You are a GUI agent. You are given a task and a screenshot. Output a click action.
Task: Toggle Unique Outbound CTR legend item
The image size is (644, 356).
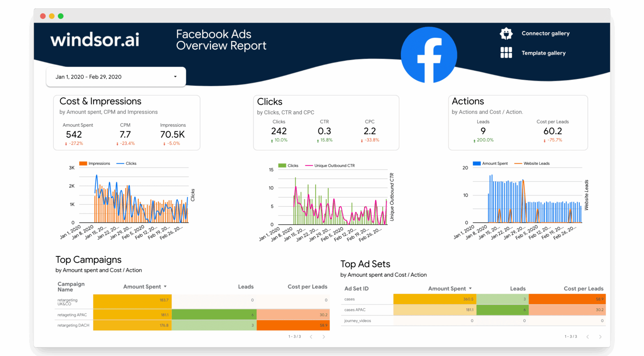click(334, 166)
